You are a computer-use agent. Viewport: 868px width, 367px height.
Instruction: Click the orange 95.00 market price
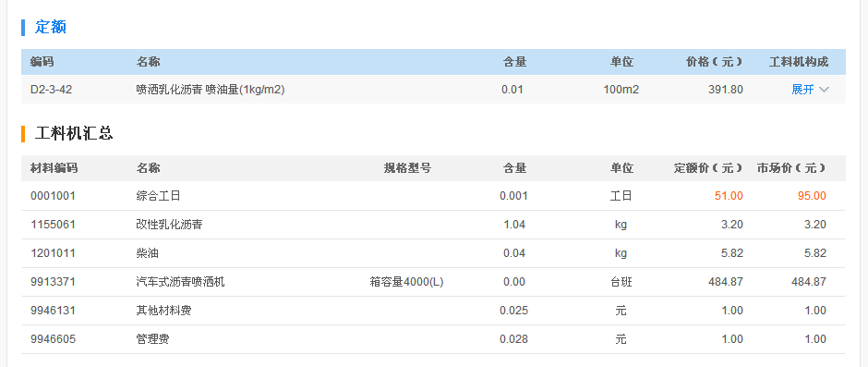pos(812,196)
